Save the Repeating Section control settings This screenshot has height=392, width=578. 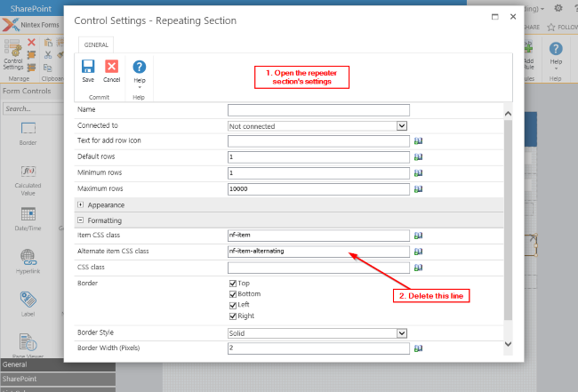88,71
